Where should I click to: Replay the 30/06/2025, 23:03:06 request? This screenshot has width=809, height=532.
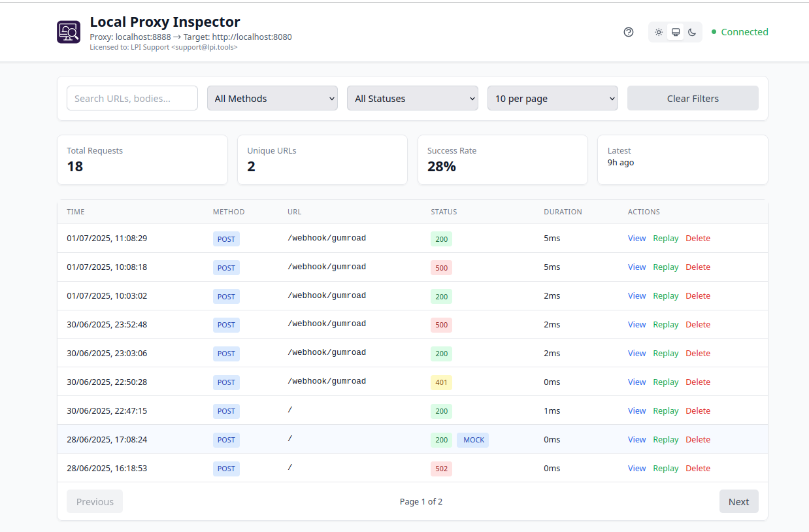click(x=666, y=354)
